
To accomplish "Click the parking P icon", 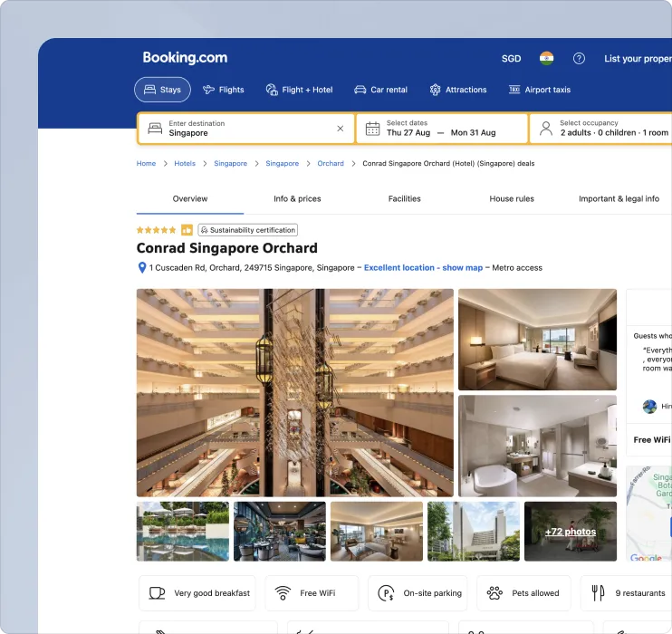I will pyautogui.click(x=386, y=593).
